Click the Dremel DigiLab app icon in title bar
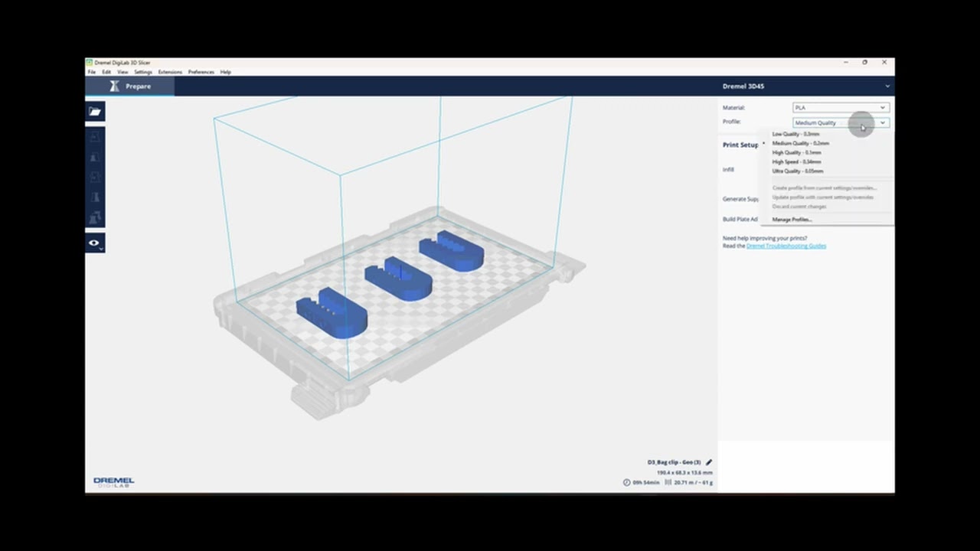This screenshot has width=980, height=551. (90, 62)
